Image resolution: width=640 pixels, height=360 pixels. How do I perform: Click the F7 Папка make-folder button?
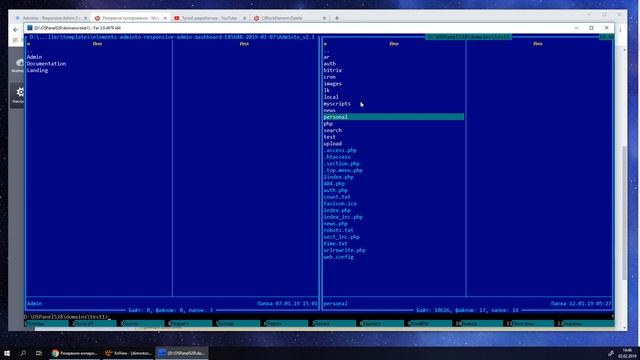tap(333, 323)
